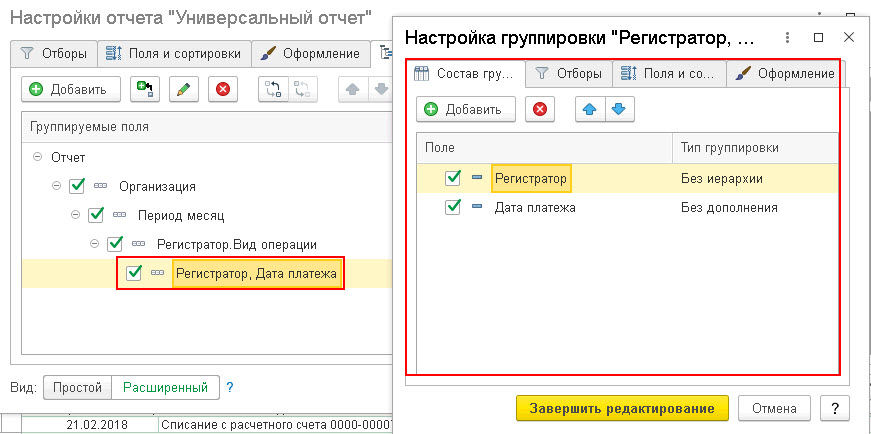Move the field up with the blue up arrow
This screenshot has height=434, width=871.
tap(589, 109)
